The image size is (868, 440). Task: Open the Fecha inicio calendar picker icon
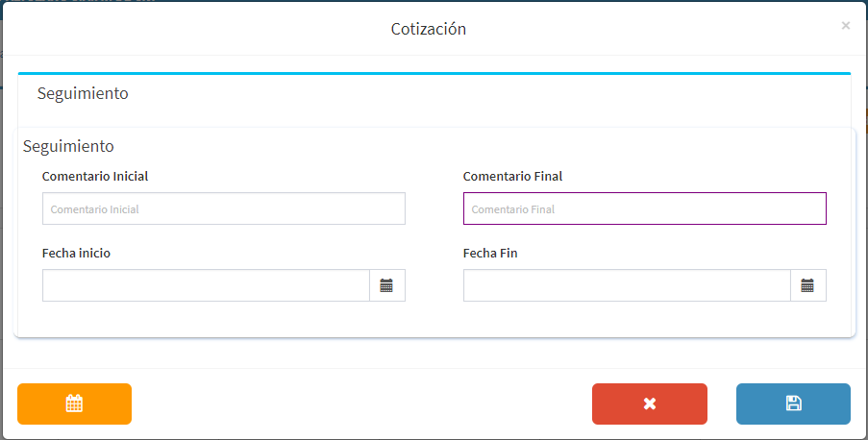tap(387, 285)
